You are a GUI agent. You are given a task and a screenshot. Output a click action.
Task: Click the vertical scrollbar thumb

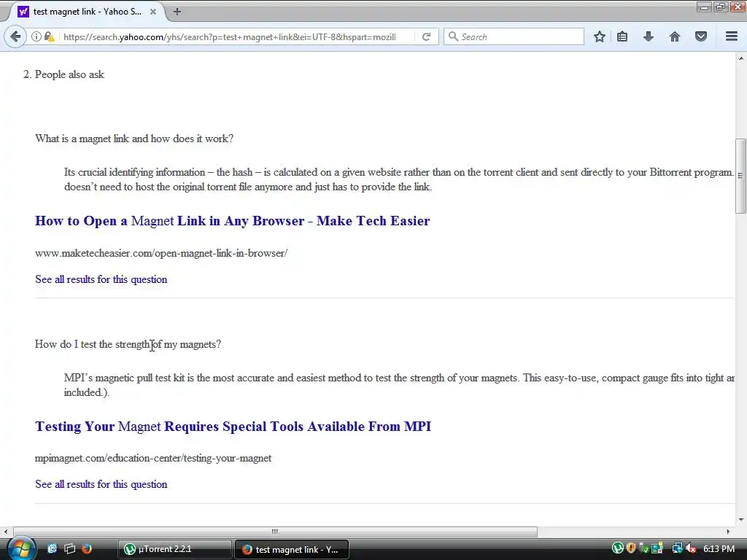point(740,176)
